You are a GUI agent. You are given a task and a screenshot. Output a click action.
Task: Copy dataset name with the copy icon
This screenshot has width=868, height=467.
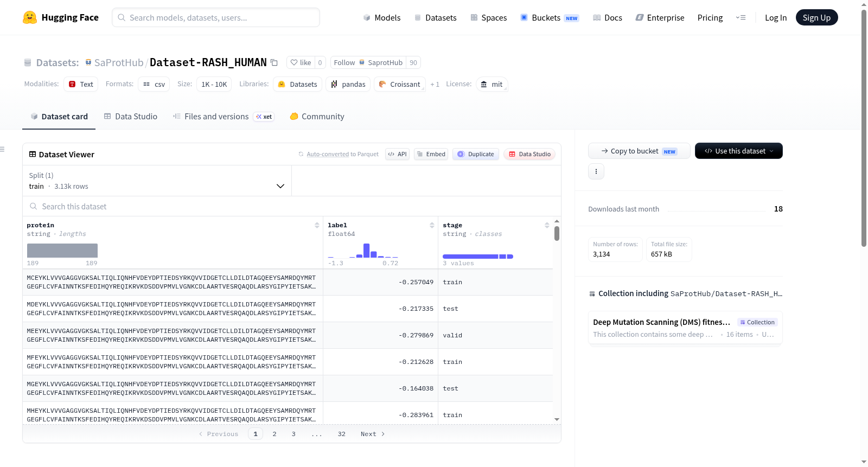[x=274, y=63]
